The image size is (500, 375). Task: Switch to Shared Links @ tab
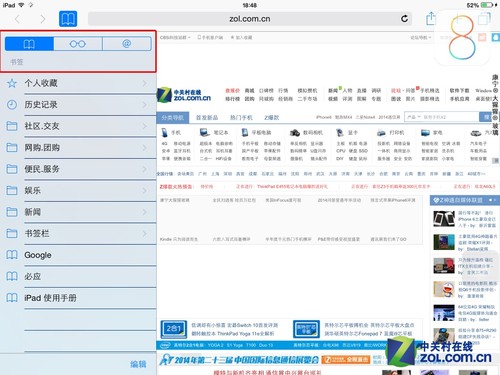point(127,44)
